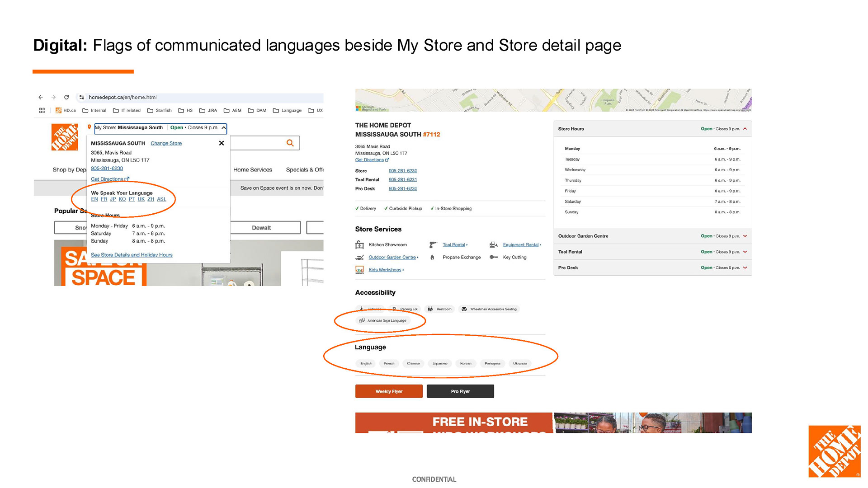Click the browser reload icon
Viewport: 868px width, 488px height.
66,97
